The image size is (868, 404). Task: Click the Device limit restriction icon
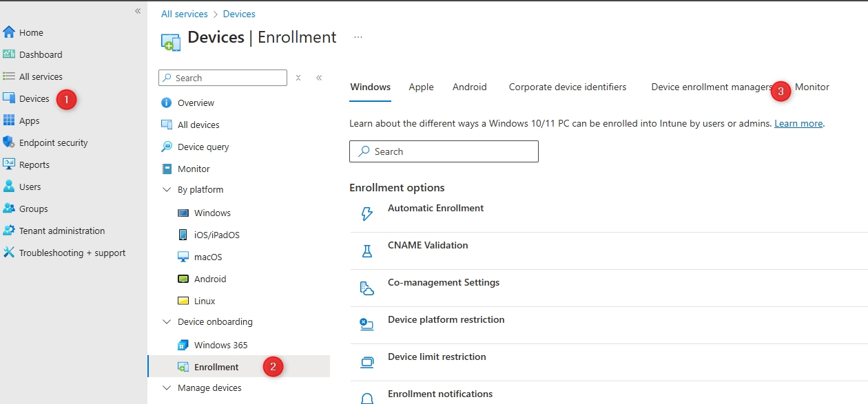click(367, 362)
